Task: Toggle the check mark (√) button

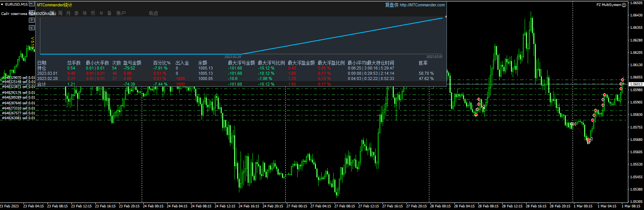Action: click(32, 28)
